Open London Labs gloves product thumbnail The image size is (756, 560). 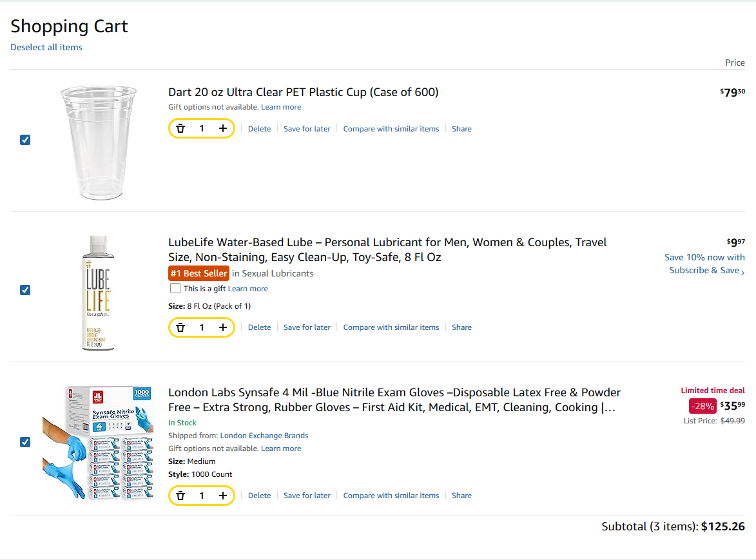coord(98,442)
